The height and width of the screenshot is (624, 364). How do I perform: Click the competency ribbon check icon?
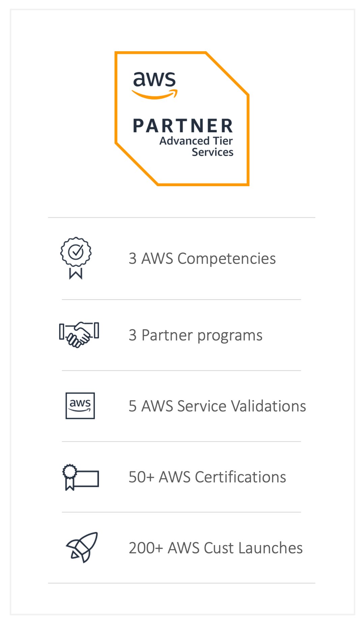76,258
